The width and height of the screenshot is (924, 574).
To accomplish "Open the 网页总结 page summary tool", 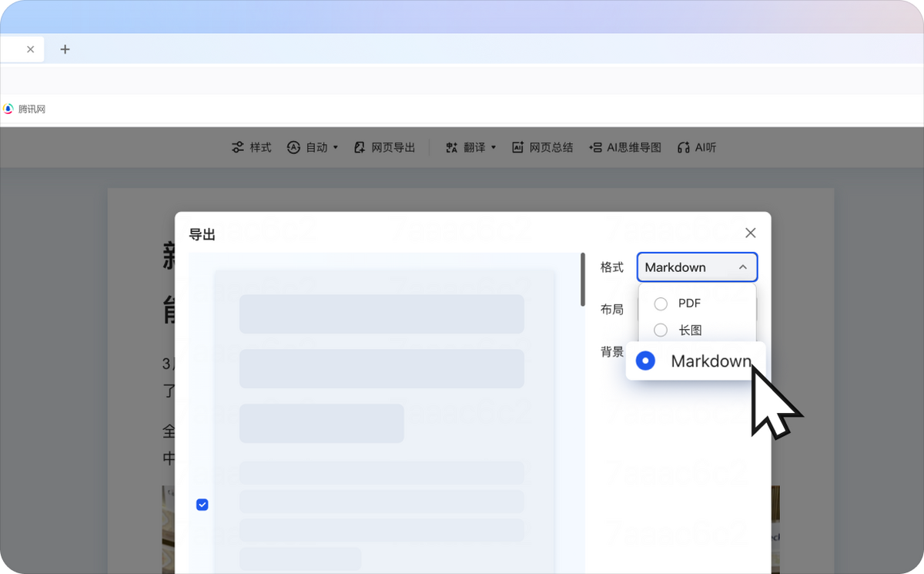I will tap(517, 147).
